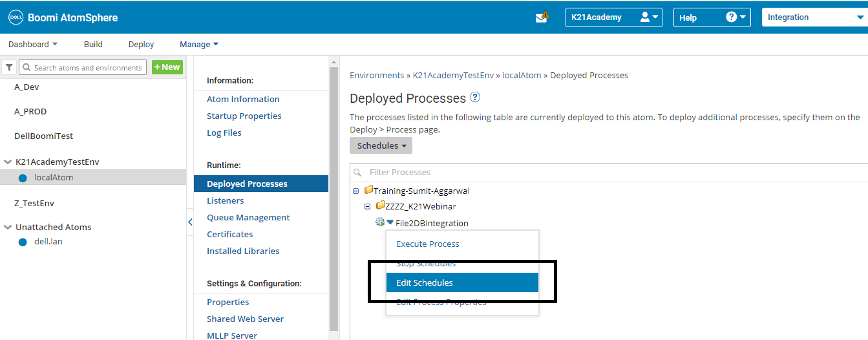This screenshot has width=868, height=340.
Task: Click the Dell Boomi AtomSphere logo
Action: point(63,17)
